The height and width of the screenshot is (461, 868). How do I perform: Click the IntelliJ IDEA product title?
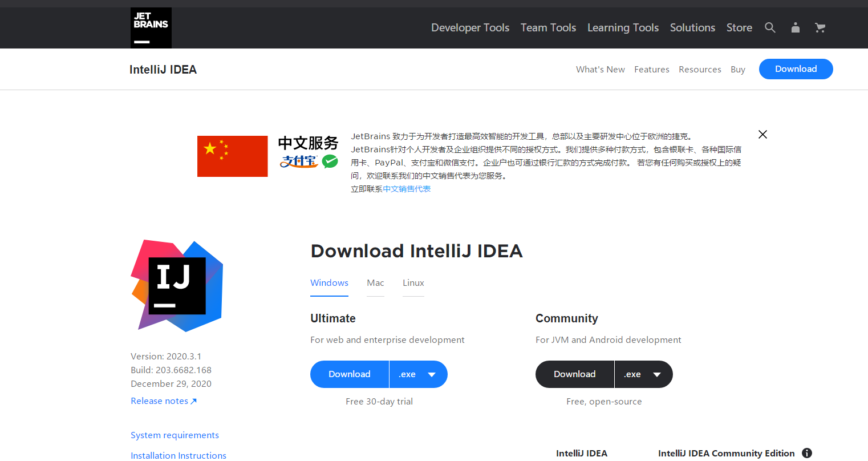(163, 70)
